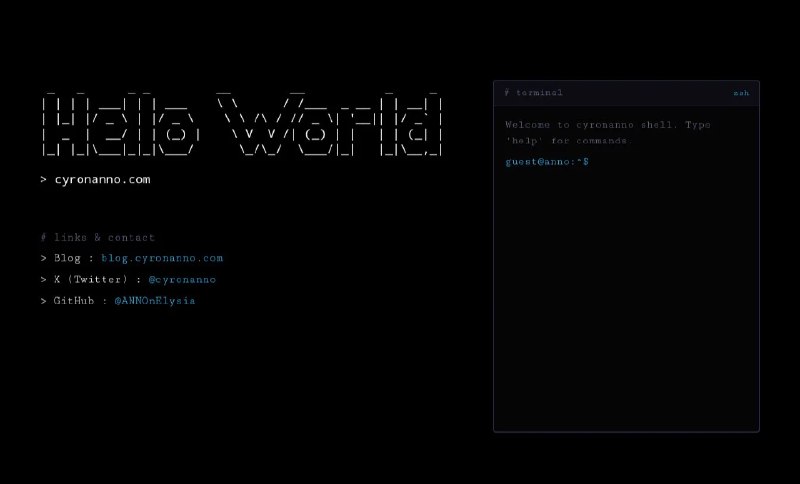This screenshot has height=484, width=800.
Task: Click the '# links & contact' heading
Action: pyautogui.click(x=97, y=237)
